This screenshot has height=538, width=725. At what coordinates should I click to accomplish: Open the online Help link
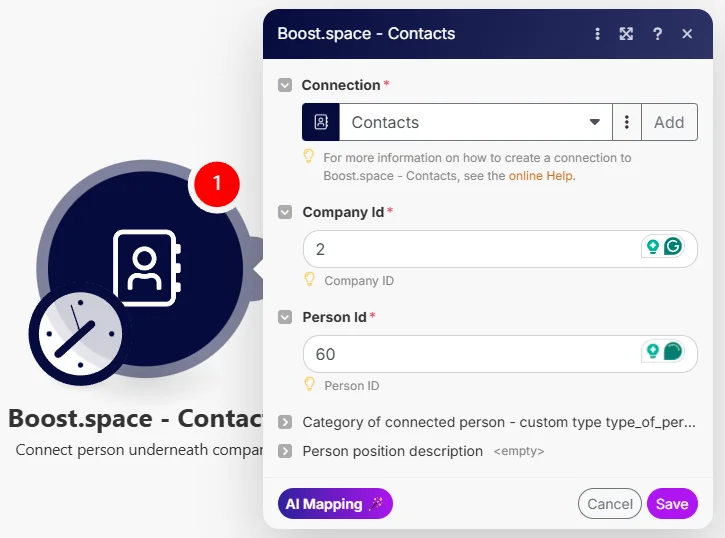tap(542, 176)
